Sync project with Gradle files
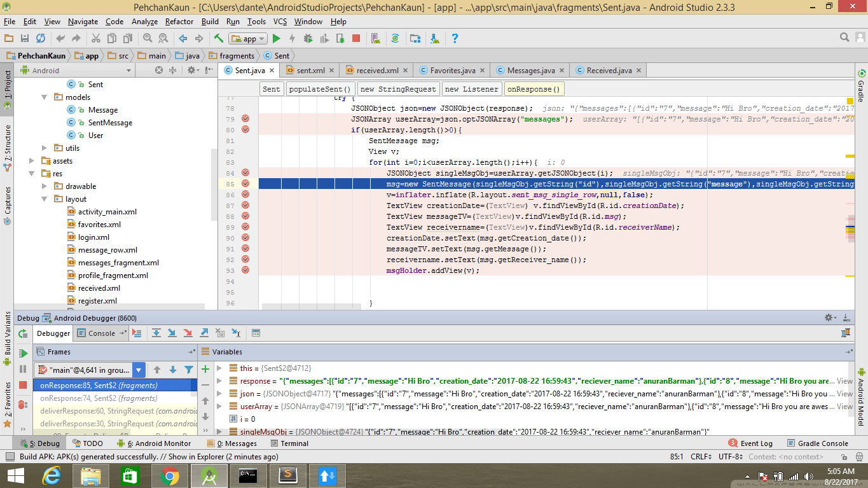The image size is (868, 488). click(x=396, y=38)
